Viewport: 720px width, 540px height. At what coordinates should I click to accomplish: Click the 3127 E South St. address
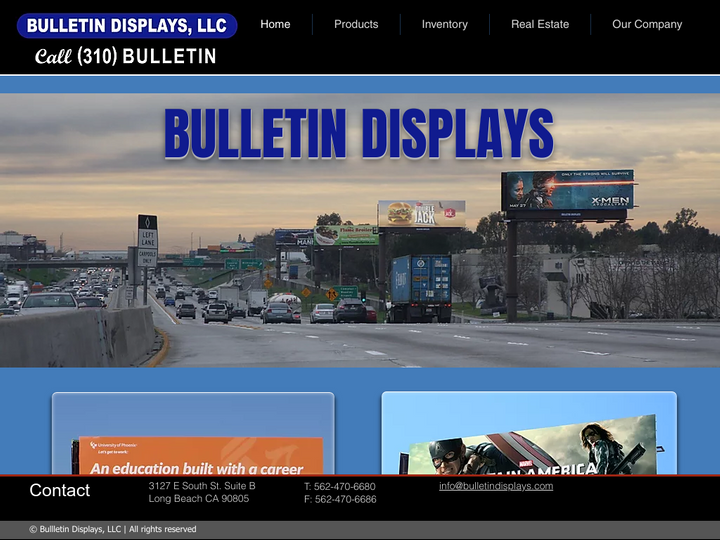point(202,486)
